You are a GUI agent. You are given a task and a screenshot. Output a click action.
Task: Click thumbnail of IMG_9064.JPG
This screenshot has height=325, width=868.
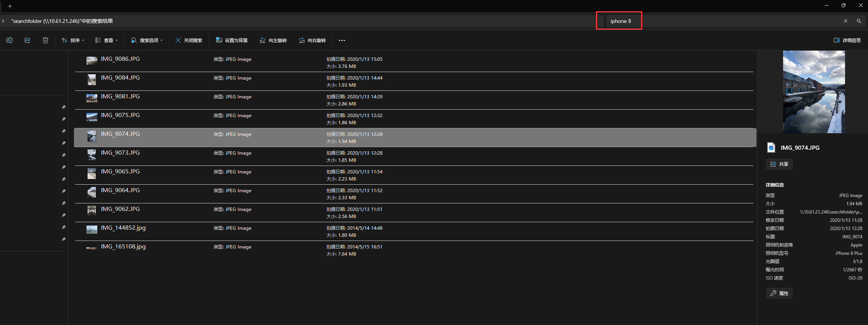pyautogui.click(x=92, y=192)
